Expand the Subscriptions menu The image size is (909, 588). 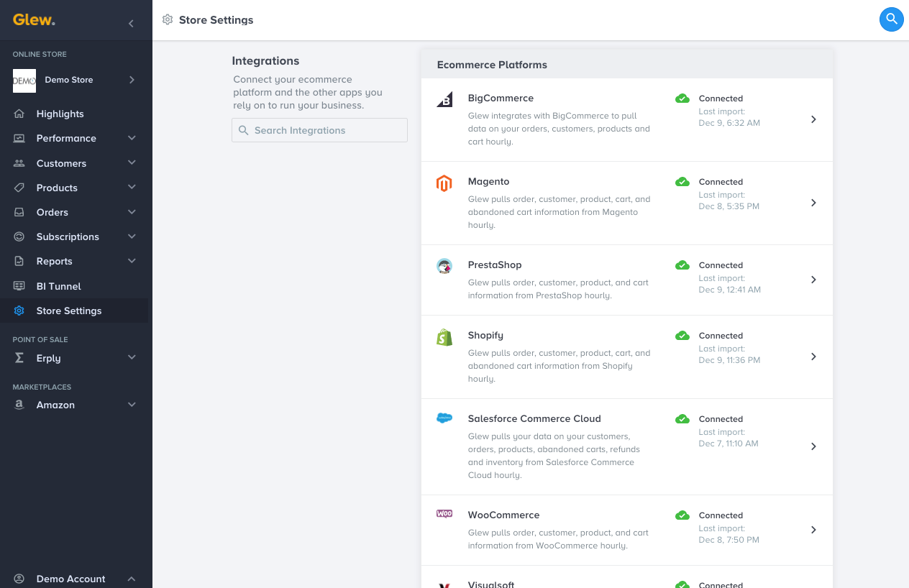(132, 236)
